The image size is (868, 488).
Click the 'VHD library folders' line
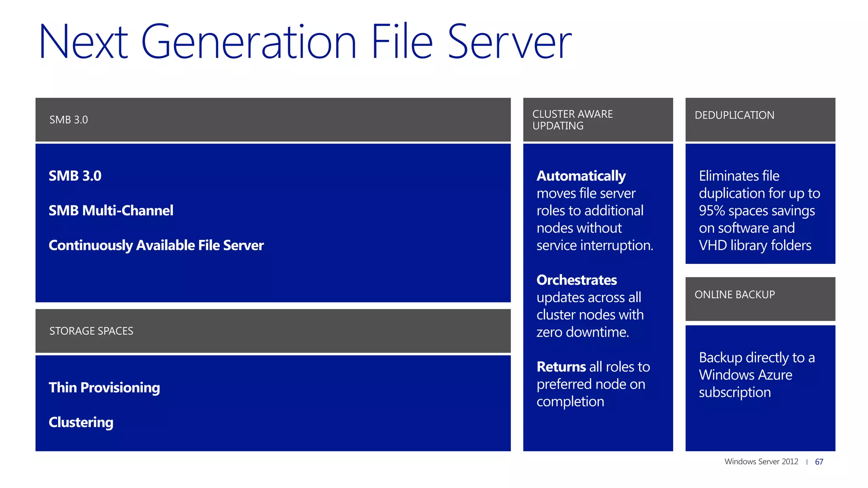(x=755, y=246)
